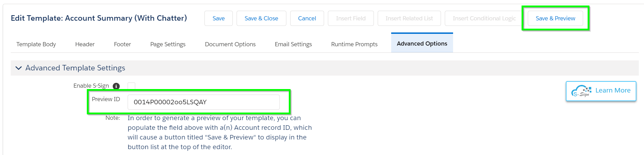644x155 pixels.
Task: Switch to the Email Settings tab
Action: pos(293,44)
